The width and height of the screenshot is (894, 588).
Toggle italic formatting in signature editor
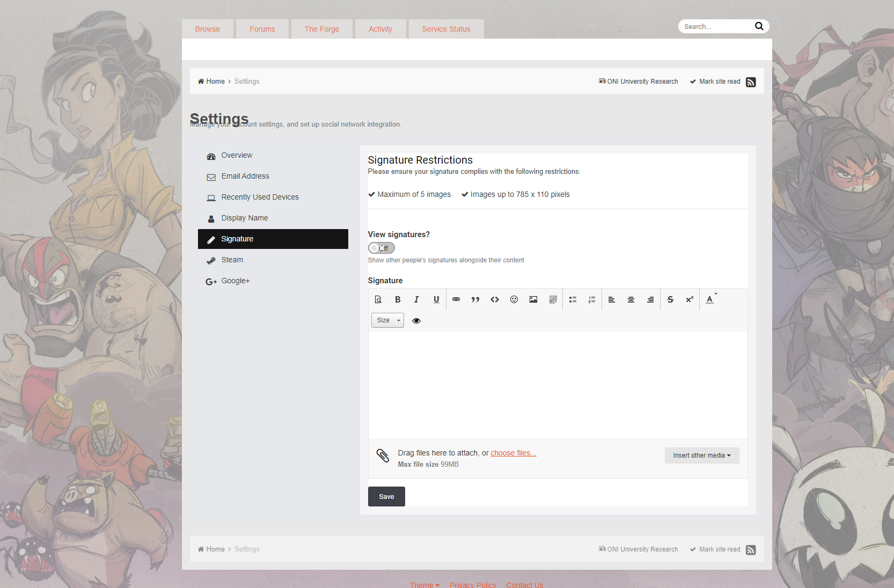[x=416, y=299]
